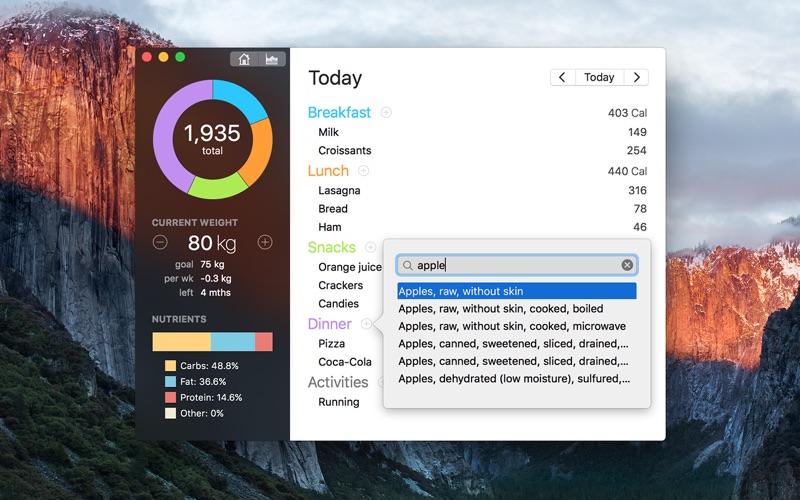Select the Running activity entry
800x500 pixels.
click(338, 402)
